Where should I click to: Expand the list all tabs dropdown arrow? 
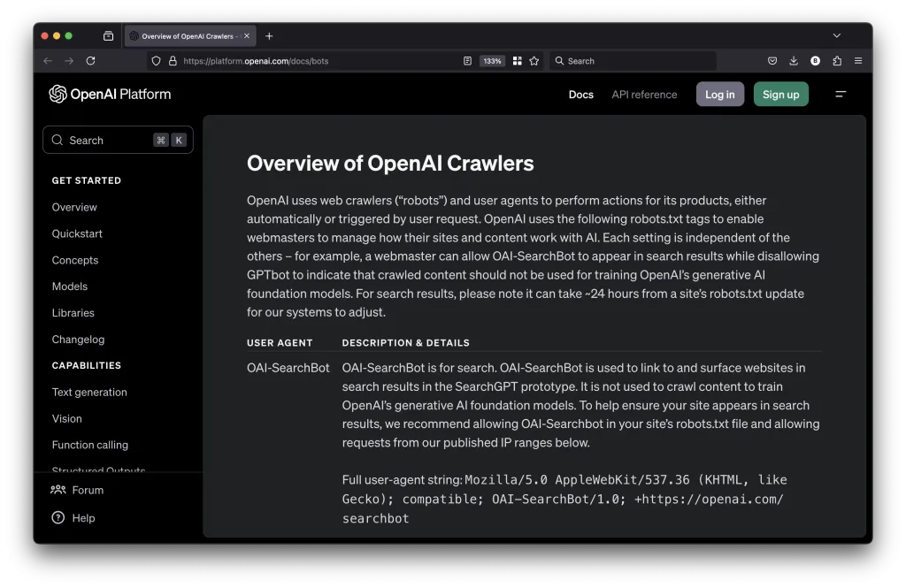836,36
